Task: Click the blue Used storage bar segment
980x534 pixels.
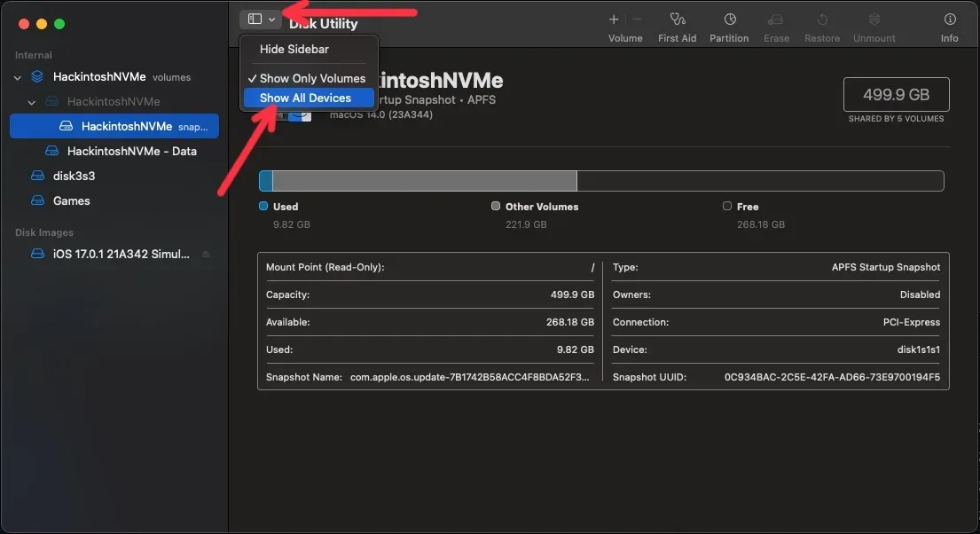Action: 265,182
